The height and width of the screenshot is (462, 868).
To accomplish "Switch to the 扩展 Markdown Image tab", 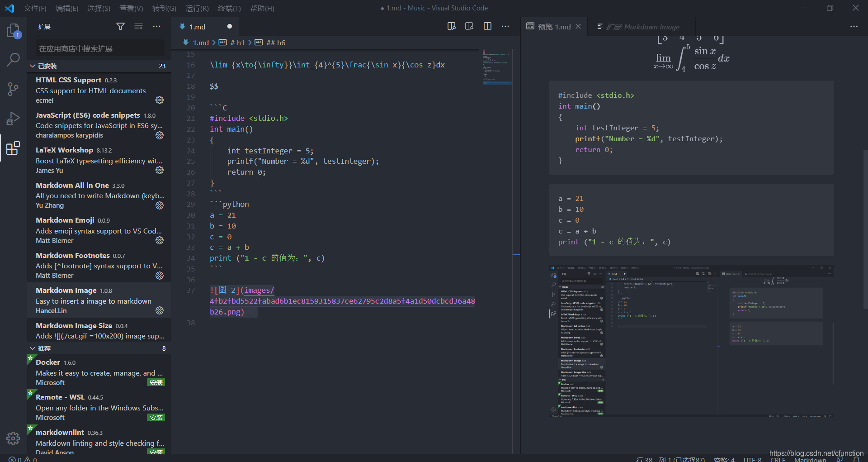I will [642, 27].
